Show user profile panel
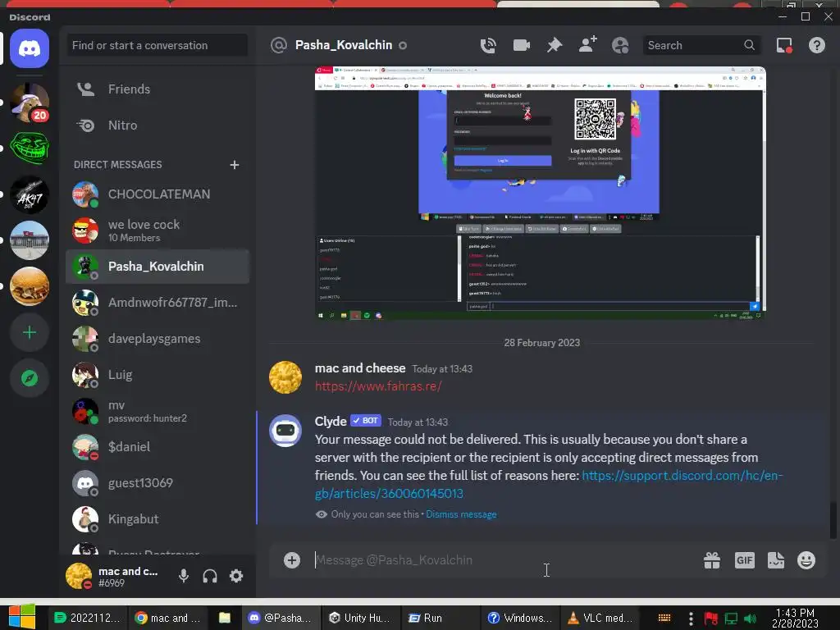Screen dimensions: 840x630 620,46
